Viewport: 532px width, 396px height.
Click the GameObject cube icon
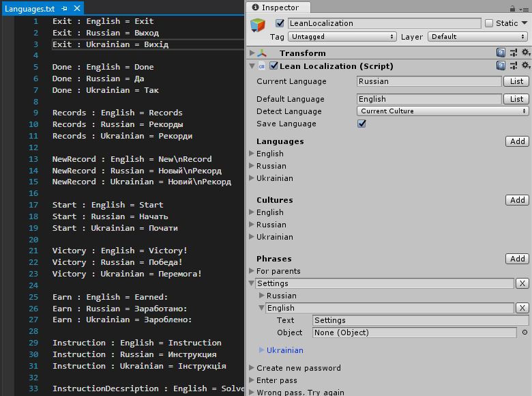(x=258, y=25)
